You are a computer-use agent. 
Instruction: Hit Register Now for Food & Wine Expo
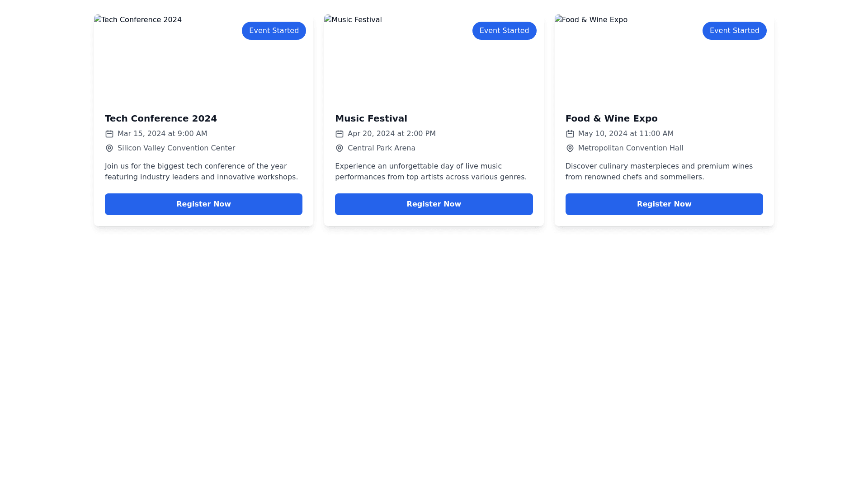664,204
